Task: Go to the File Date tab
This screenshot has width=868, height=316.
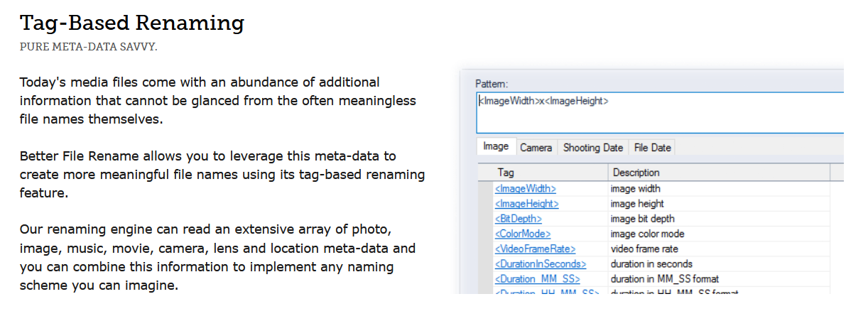Action: tap(652, 148)
